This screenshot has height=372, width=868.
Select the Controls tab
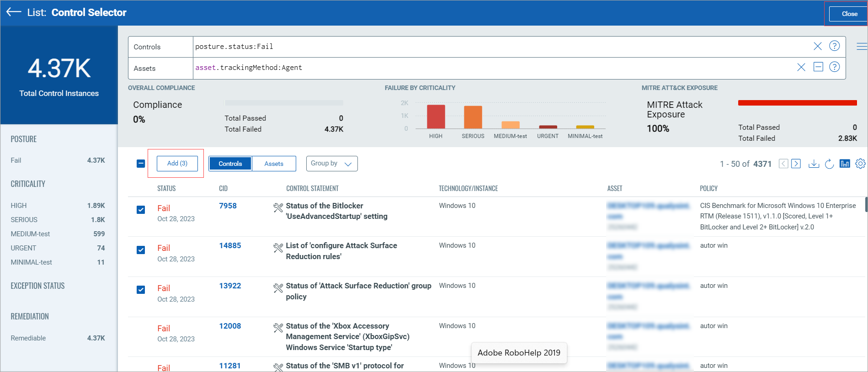point(230,164)
